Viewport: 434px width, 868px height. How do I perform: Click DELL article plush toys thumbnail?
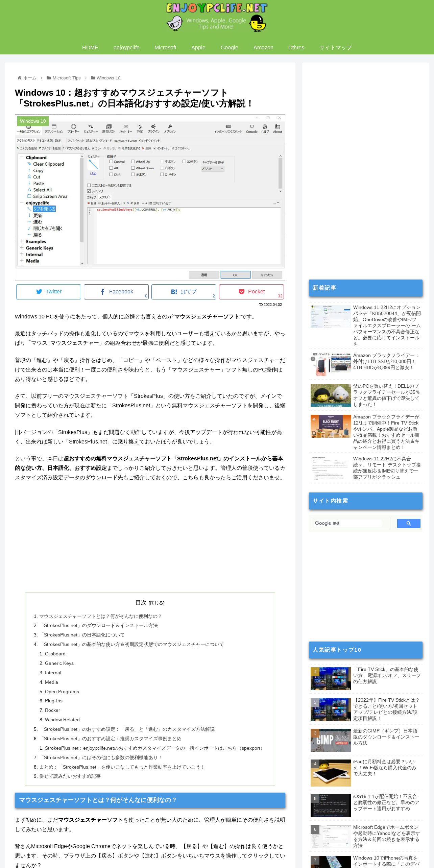click(331, 395)
